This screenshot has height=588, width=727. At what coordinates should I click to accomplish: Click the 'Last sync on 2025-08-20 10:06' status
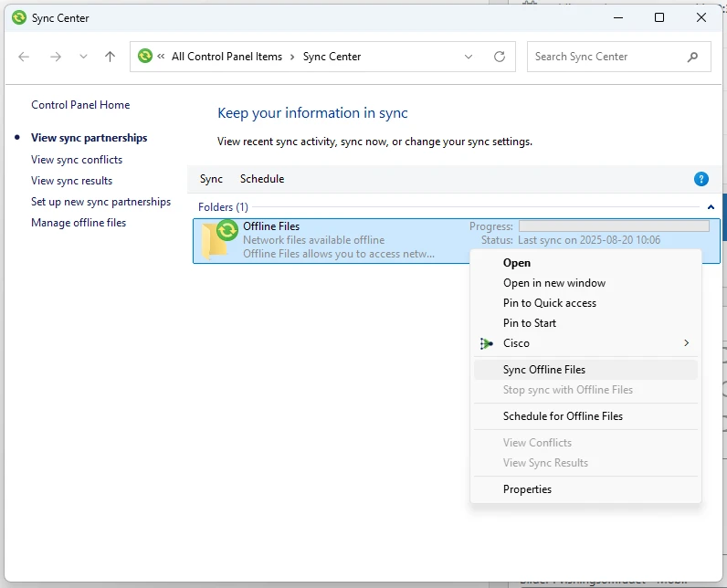[589, 240]
